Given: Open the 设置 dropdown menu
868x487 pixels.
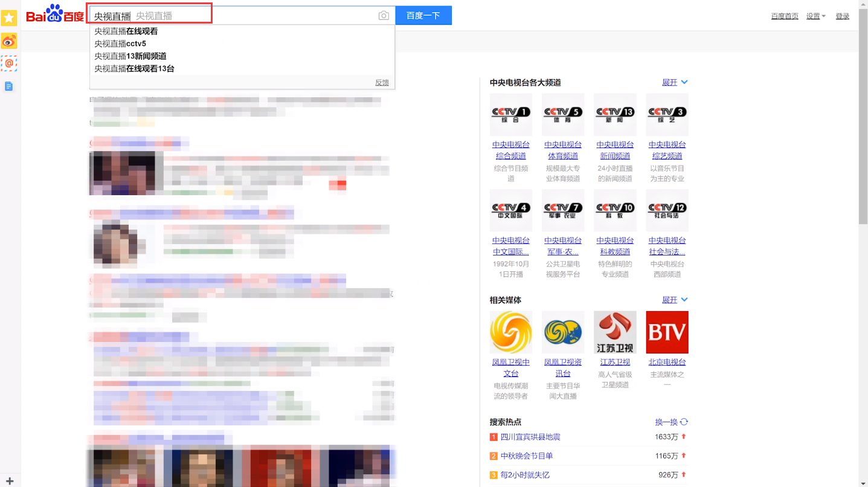Looking at the screenshot, I should click(815, 16).
